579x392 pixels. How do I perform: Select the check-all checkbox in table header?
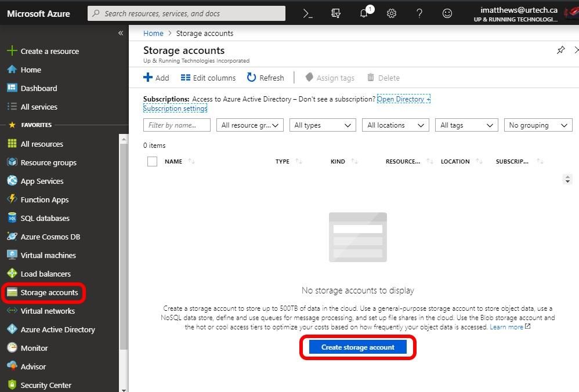click(152, 162)
